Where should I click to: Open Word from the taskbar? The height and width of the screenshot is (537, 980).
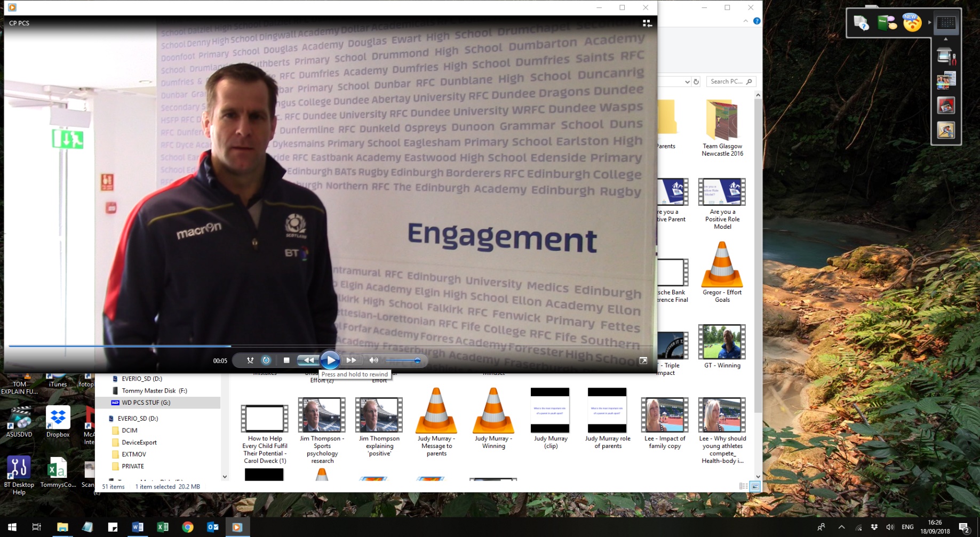[137, 527]
